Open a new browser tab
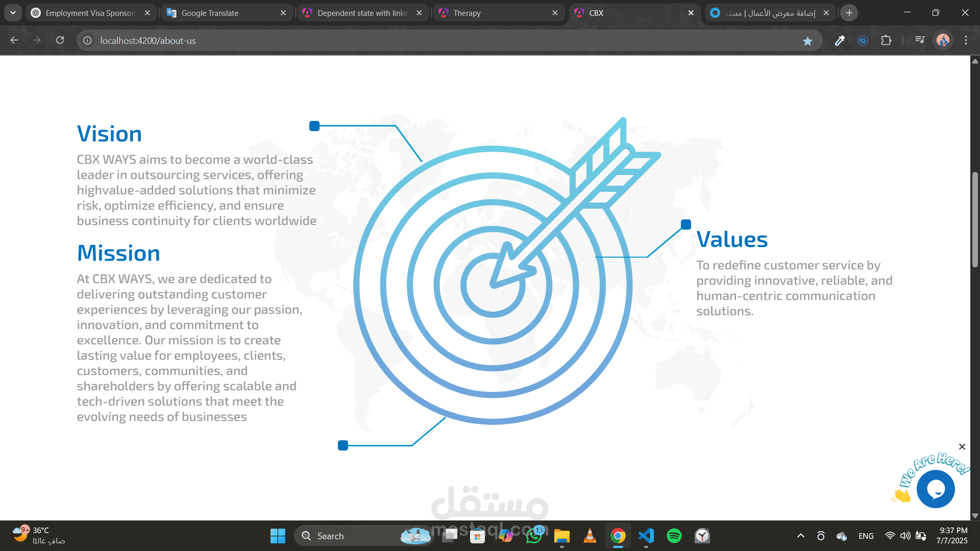This screenshot has width=980, height=551. tap(849, 13)
